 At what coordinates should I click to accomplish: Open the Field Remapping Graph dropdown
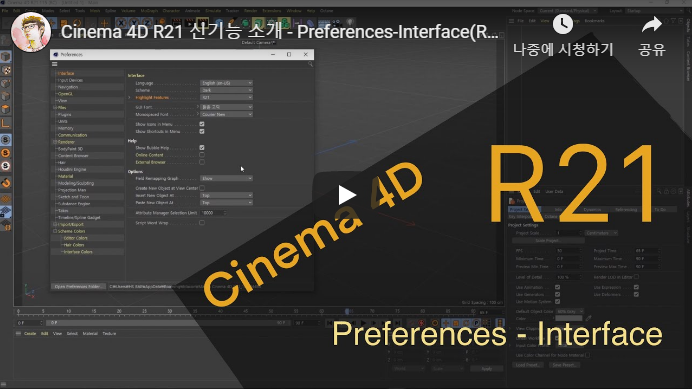point(226,178)
